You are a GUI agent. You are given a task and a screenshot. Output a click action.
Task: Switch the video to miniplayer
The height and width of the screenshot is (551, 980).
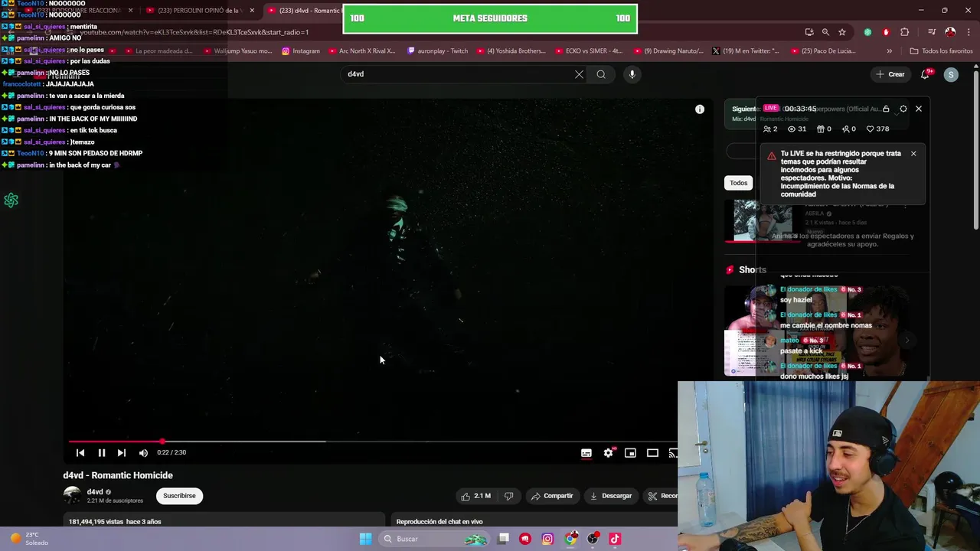click(630, 453)
